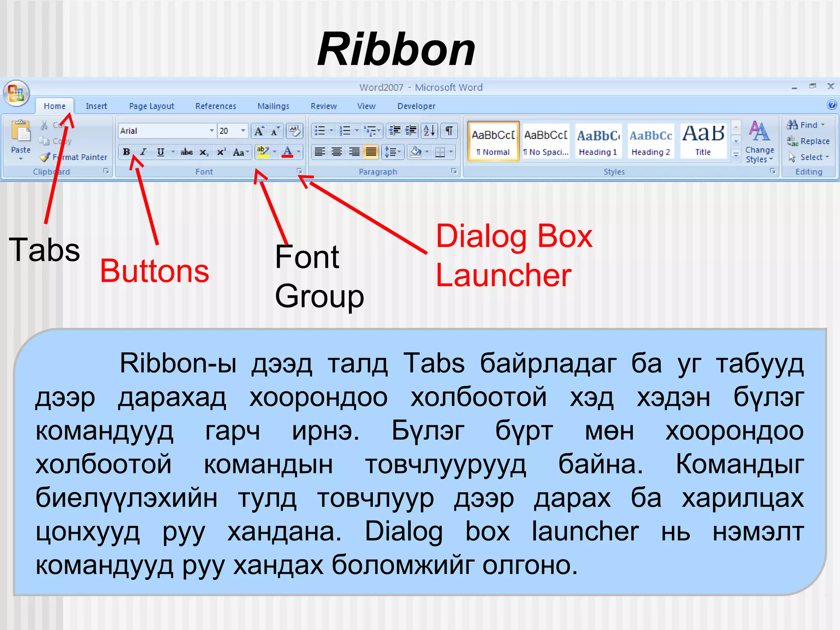The width and height of the screenshot is (840, 630).
Task: Apply strikethrough formatting
Action: 187,152
